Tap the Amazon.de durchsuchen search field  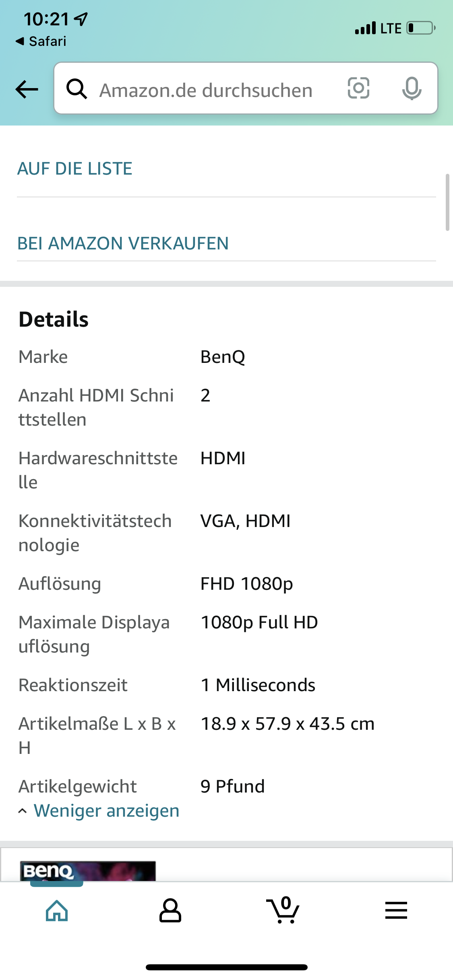205,89
